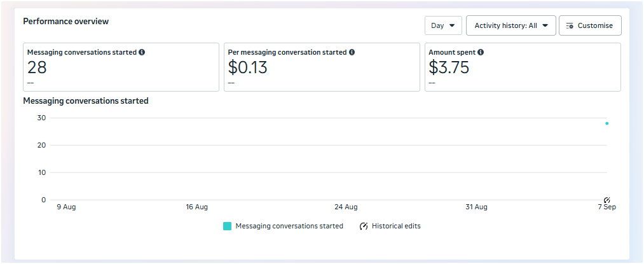Click the Performance overview heading
This screenshot has width=644, height=264.
coord(66,21)
